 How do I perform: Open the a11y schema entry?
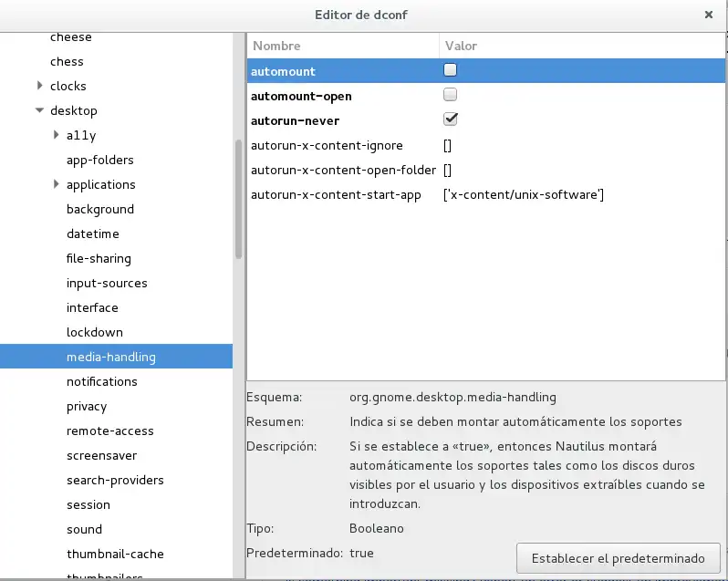pyautogui.click(x=81, y=136)
